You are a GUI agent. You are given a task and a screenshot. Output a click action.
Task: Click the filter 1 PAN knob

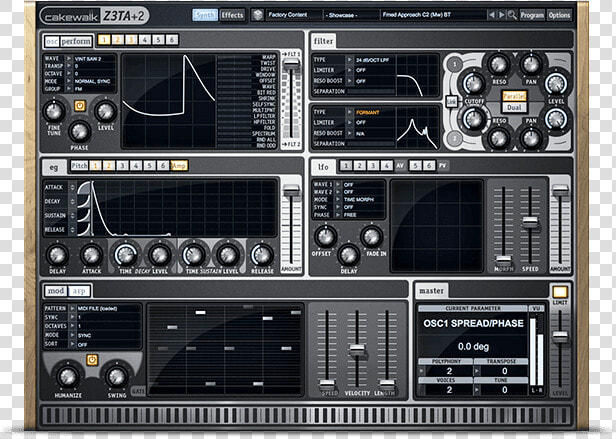click(531, 64)
